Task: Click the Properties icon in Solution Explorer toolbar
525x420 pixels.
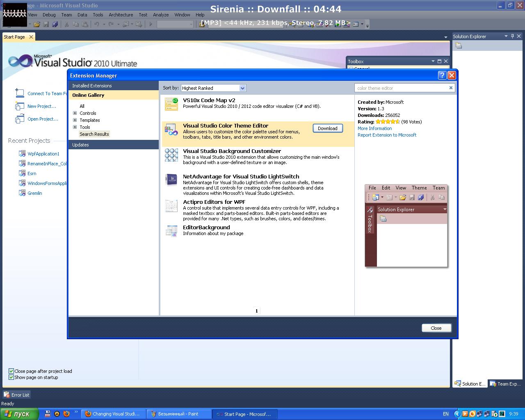Action: [459, 46]
